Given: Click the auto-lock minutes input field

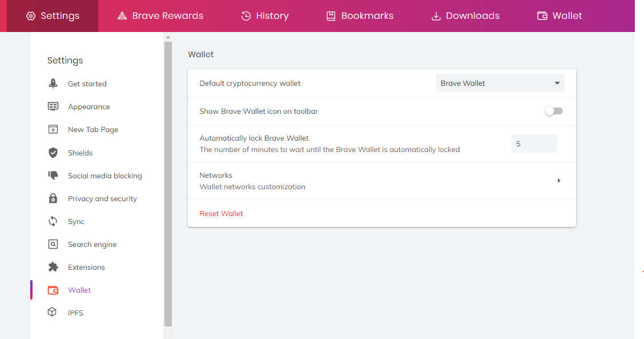Looking at the screenshot, I should point(534,143).
